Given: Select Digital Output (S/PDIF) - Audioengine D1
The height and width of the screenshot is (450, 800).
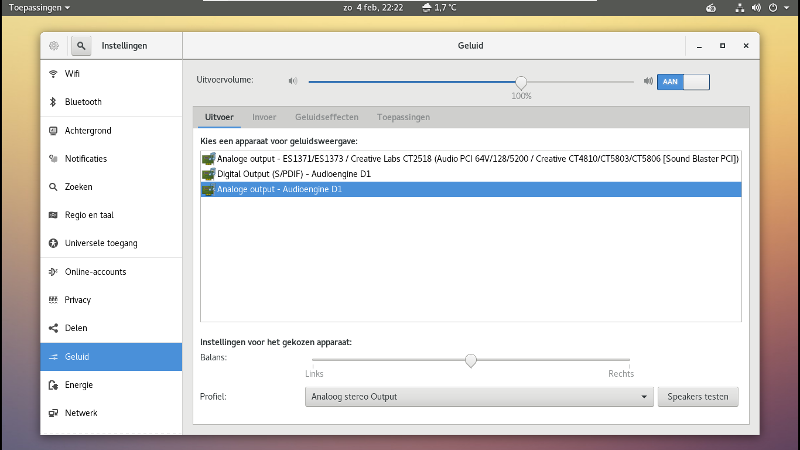Looking at the screenshot, I should point(471,174).
